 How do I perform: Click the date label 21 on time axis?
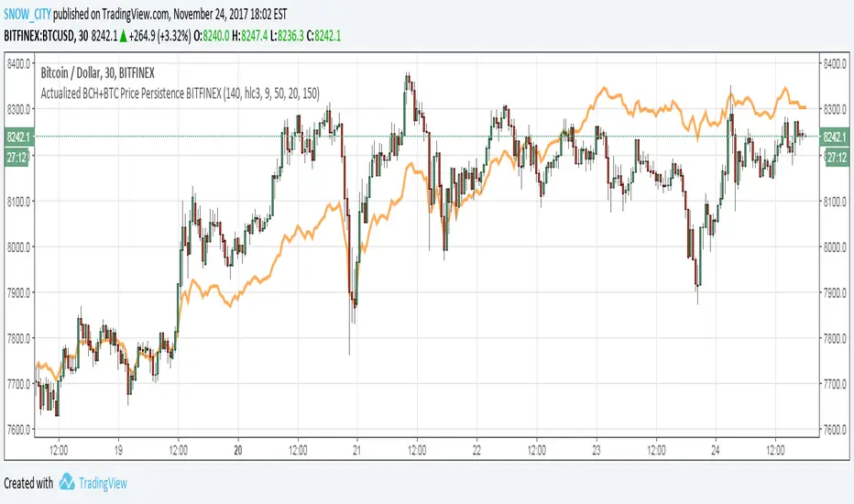coord(356,451)
